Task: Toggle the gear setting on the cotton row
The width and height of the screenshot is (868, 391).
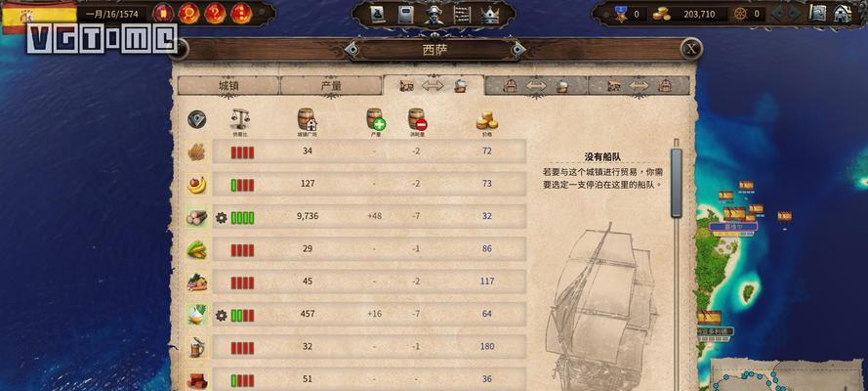Action: point(221,316)
